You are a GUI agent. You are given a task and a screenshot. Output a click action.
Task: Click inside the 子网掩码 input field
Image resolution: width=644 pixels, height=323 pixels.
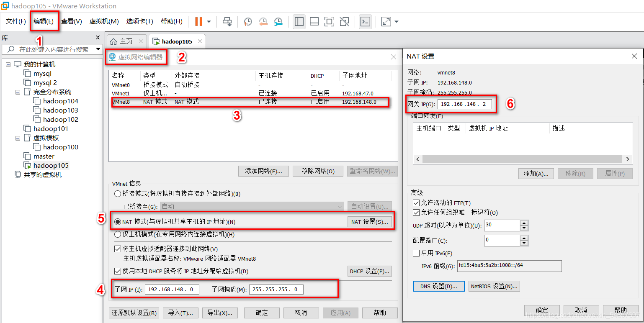[276, 290]
